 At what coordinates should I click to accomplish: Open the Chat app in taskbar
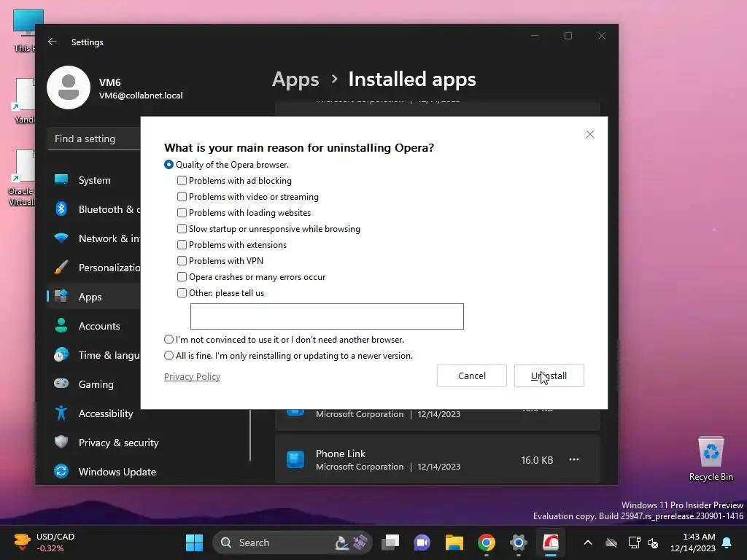(x=422, y=542)
